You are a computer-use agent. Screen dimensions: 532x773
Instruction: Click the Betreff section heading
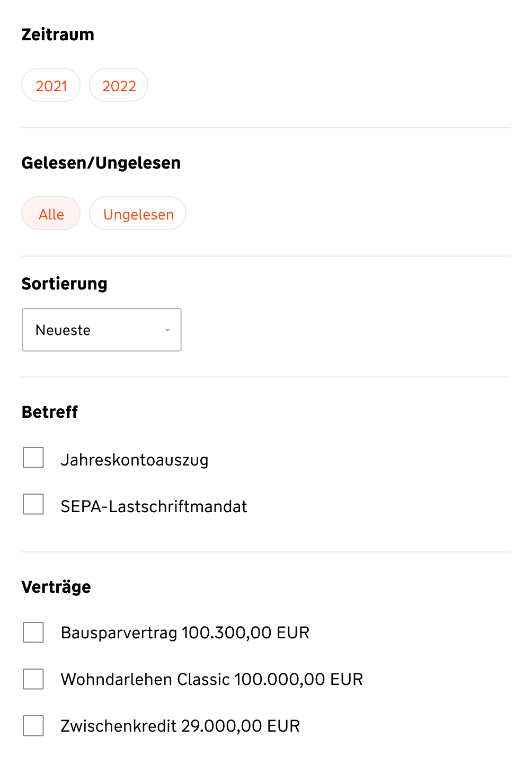[x=50, y=412]
